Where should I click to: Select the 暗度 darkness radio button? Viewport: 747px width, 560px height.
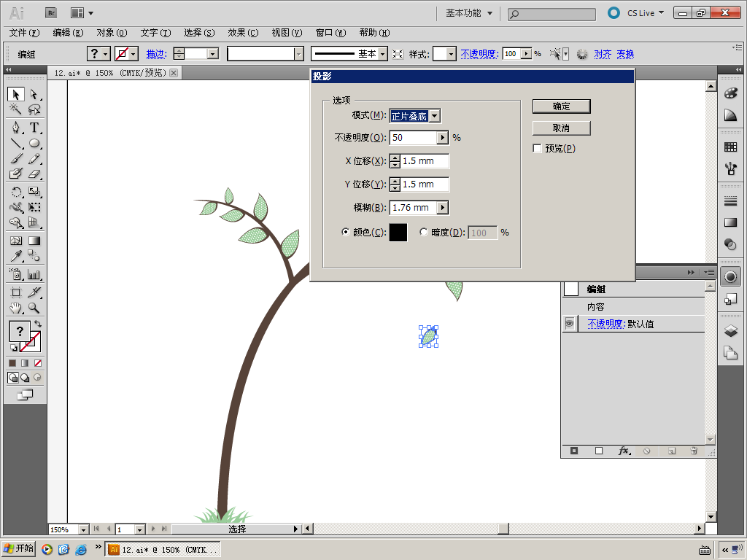point(425,233)
